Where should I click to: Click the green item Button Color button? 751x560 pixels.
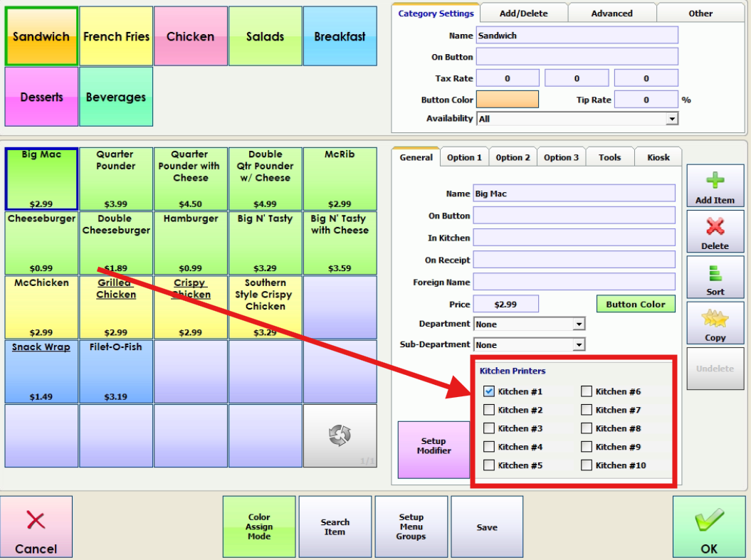[x=636, y=304]
